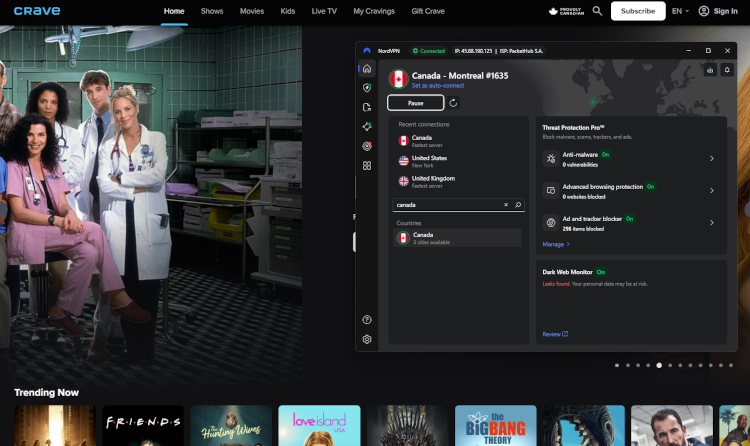Image resolution: width=750 pixels, height=446 pixels.
Task: Click the user profile icon beside Sign In
Action: [704, 11]
